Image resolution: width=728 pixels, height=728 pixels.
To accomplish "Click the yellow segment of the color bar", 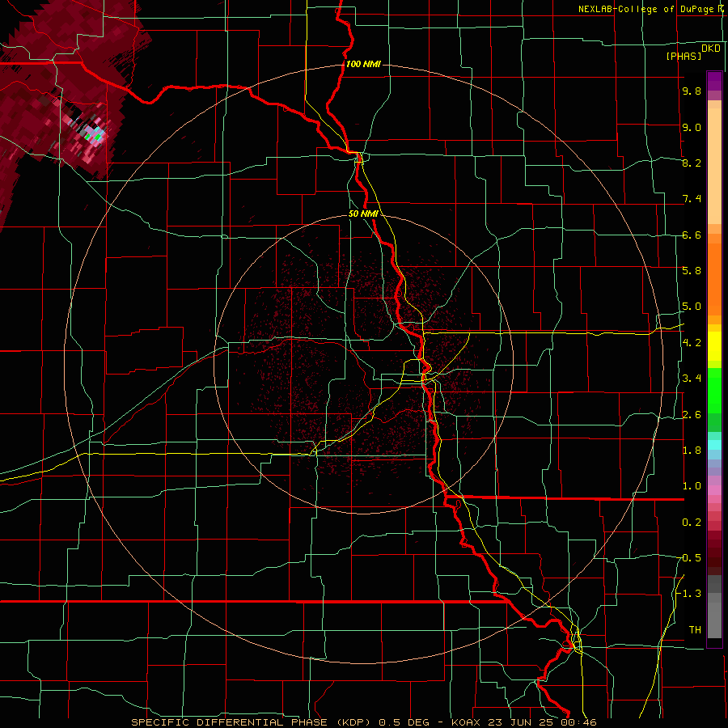I will pos(714,346).
